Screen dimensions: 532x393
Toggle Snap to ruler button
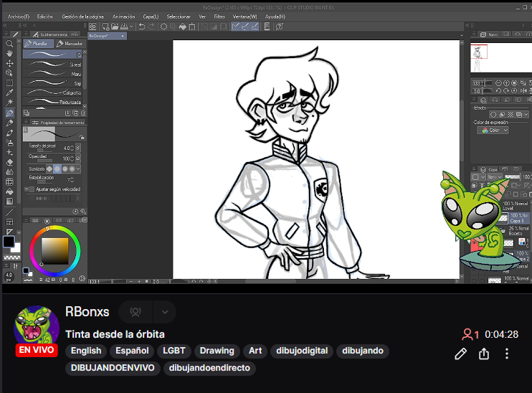pos(235,27)
